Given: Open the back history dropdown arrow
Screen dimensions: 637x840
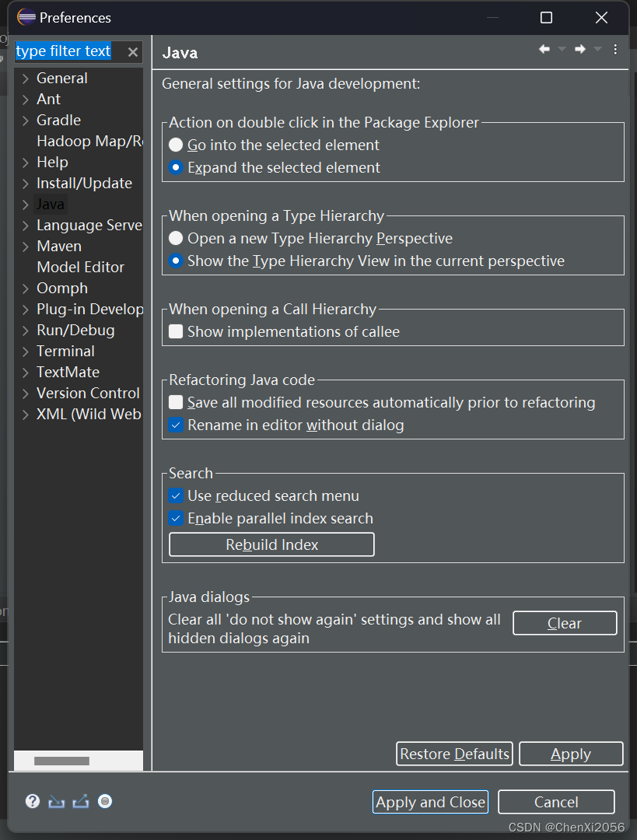Looking at the screenshot, I should click(562, 49).
